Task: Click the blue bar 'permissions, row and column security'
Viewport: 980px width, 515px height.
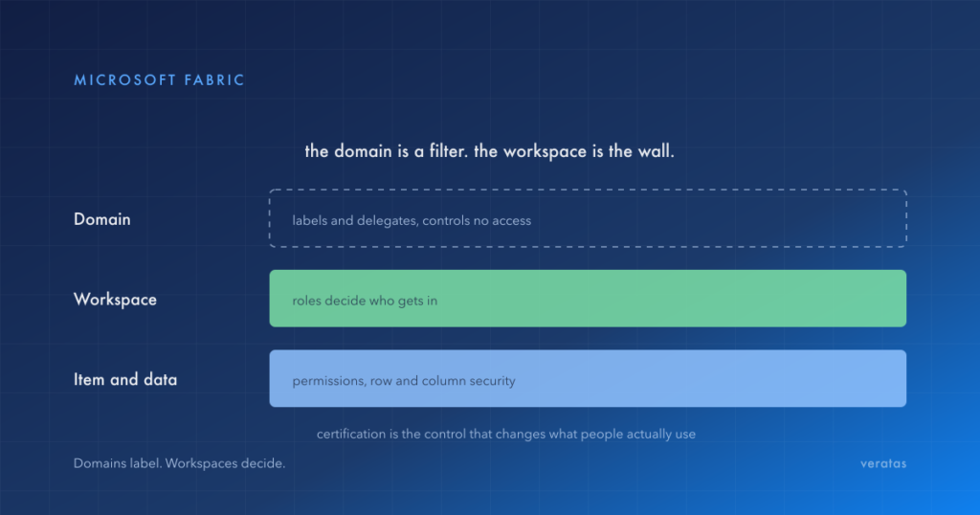Action: tap(588, 378)
